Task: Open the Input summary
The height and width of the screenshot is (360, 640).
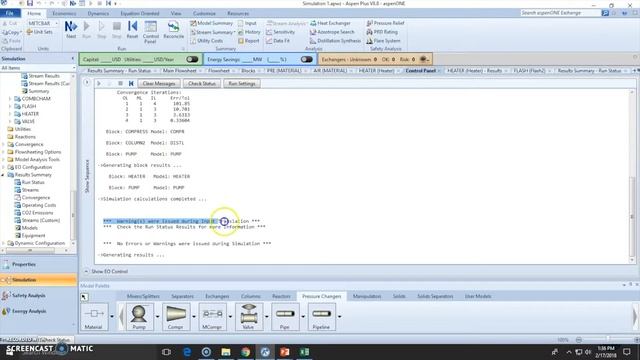Action: point(247,23)
